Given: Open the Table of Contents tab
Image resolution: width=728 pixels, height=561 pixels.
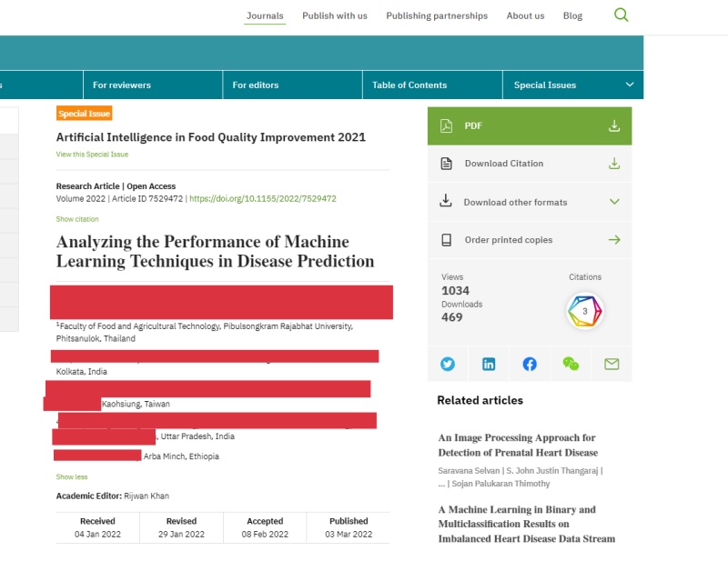Looking at the screenshot, I should (x=409, y=85).
